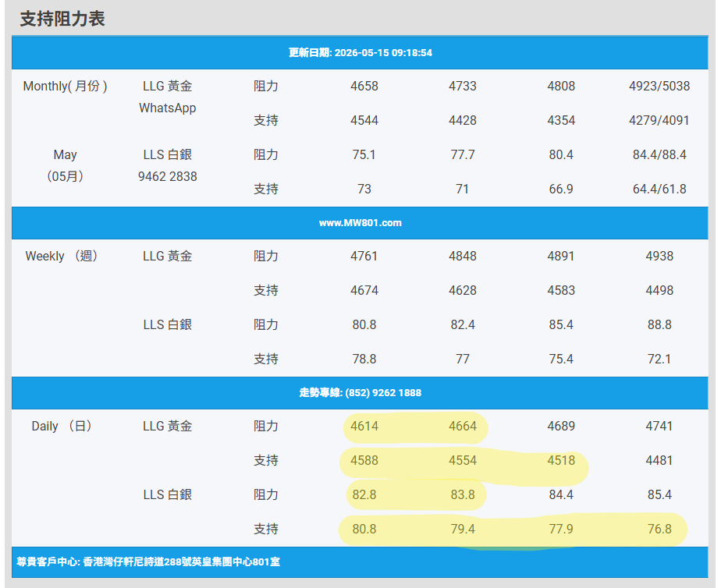This screenshot has width=721, height=588.
Task: Click weekly silver support value 72.1
Action: (659, 359)
